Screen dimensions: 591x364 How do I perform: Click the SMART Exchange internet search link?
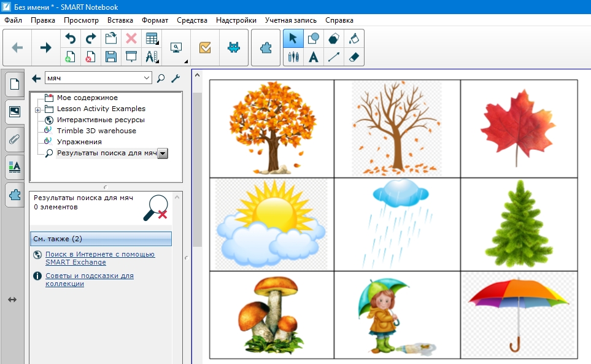click(99, 258)
